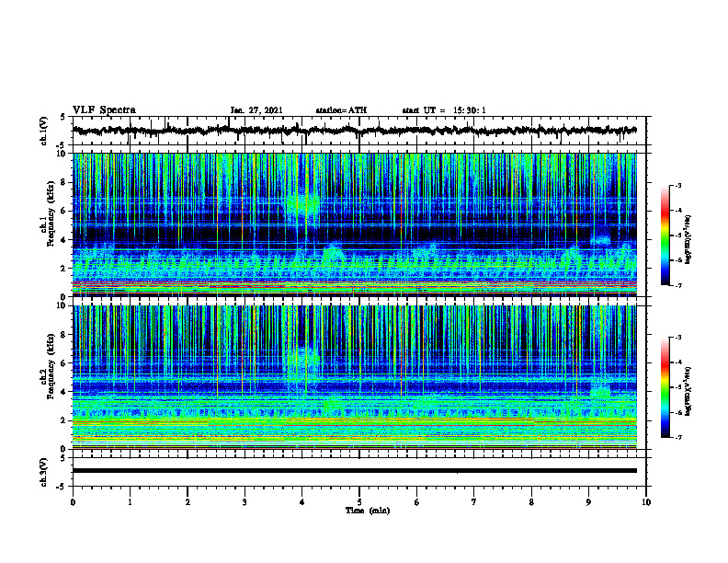The height and width of the screenshot is (563, 728).
Task: Select the date text "Jan. 27, 2021"
Action: click(256, 110)
